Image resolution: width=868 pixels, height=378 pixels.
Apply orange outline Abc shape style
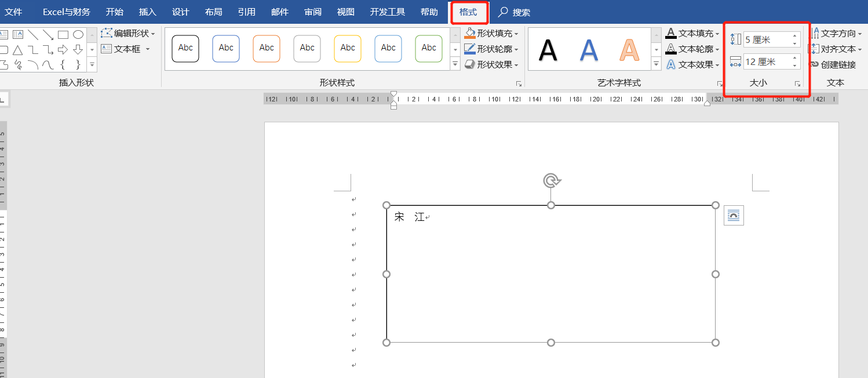pyautogui.click(x=267, y=49)
